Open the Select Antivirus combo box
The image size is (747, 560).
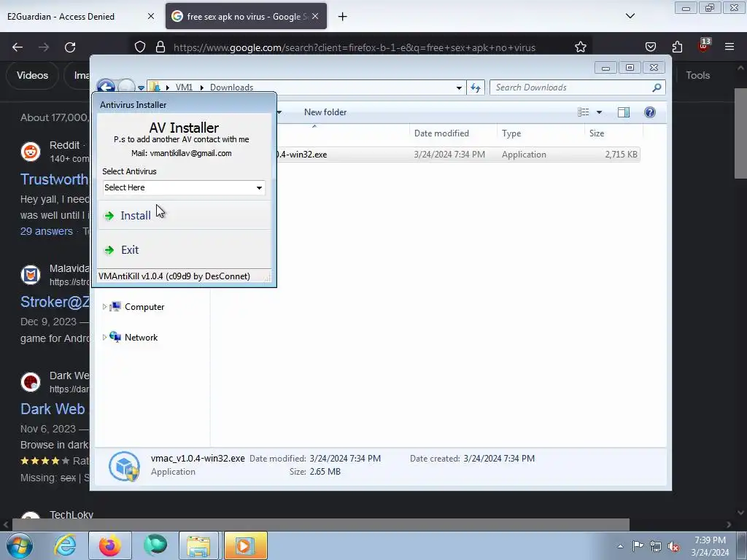pos(184,187)
